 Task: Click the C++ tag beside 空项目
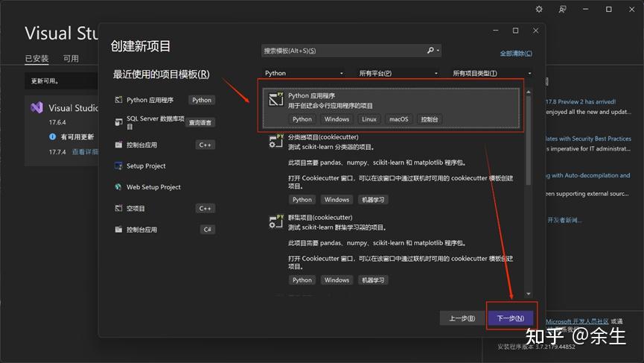[x=205, y=209]
